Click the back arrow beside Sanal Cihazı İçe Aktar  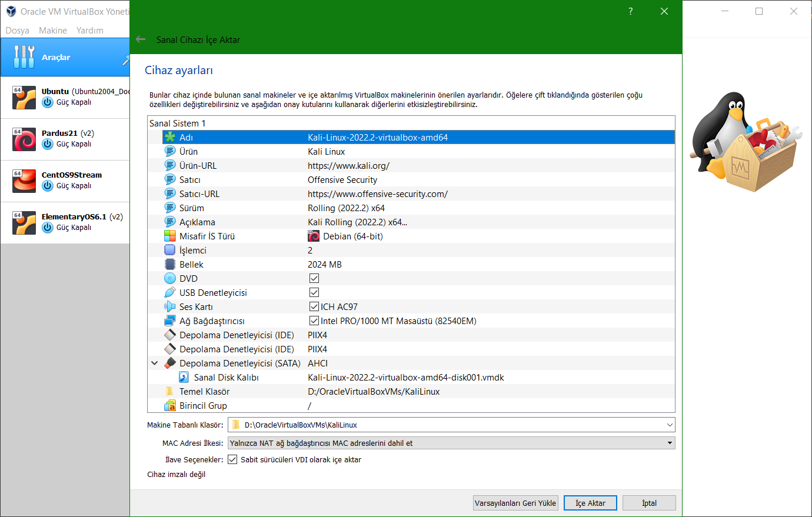coord(141,39)
